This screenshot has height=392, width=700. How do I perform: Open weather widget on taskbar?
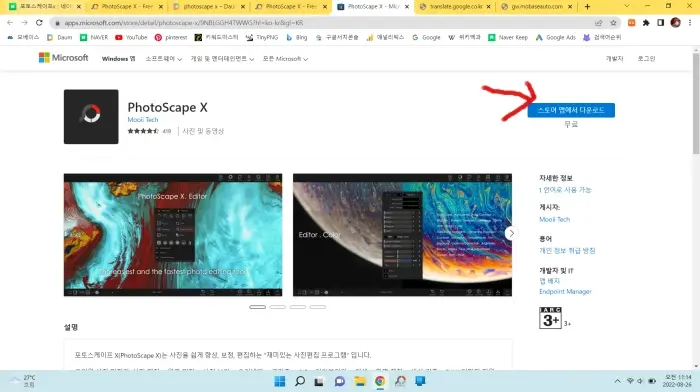[22, 381]
